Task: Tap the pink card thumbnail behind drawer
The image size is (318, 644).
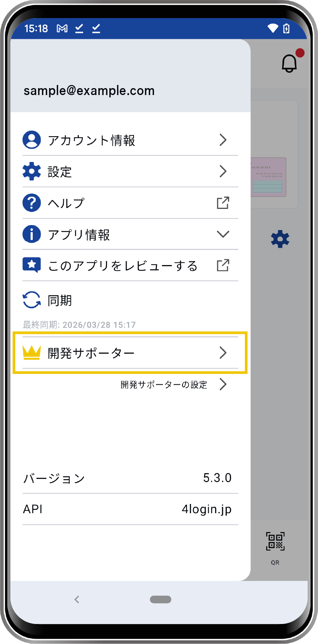Action: pos(269,177)
